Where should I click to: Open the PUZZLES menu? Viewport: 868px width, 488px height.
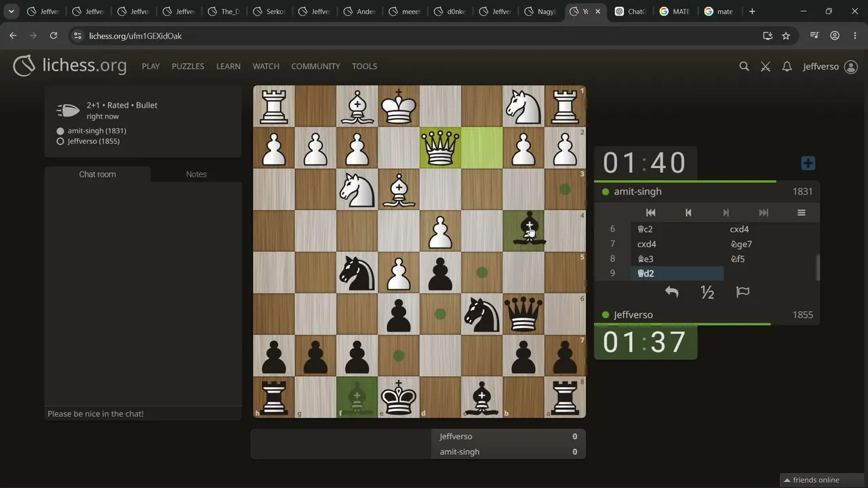pos(188,66)
